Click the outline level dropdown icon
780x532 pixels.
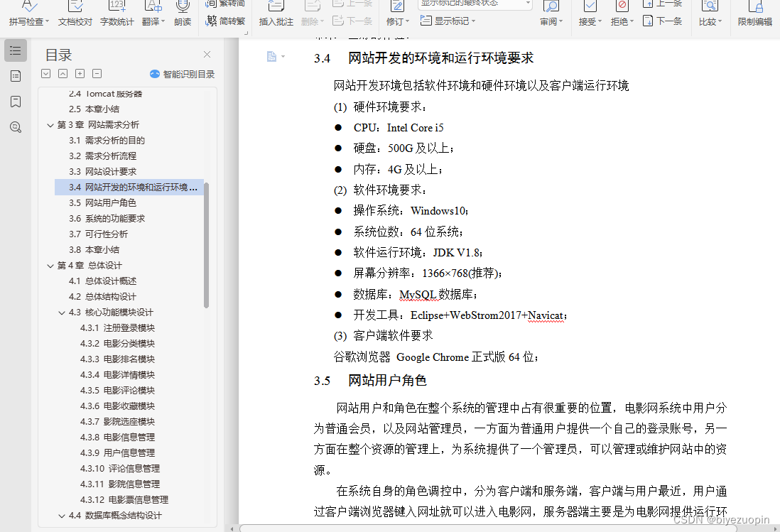click(45, 74)
